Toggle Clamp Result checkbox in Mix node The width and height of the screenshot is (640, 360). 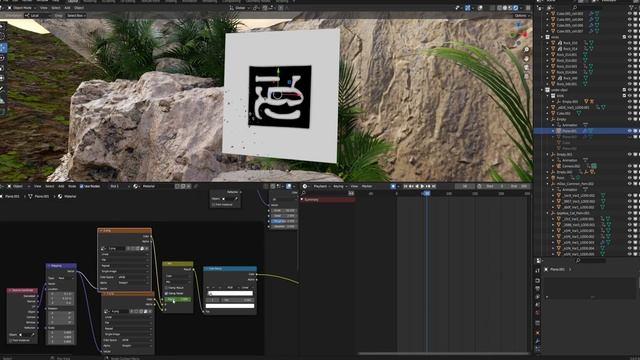[x=166, y=287]
